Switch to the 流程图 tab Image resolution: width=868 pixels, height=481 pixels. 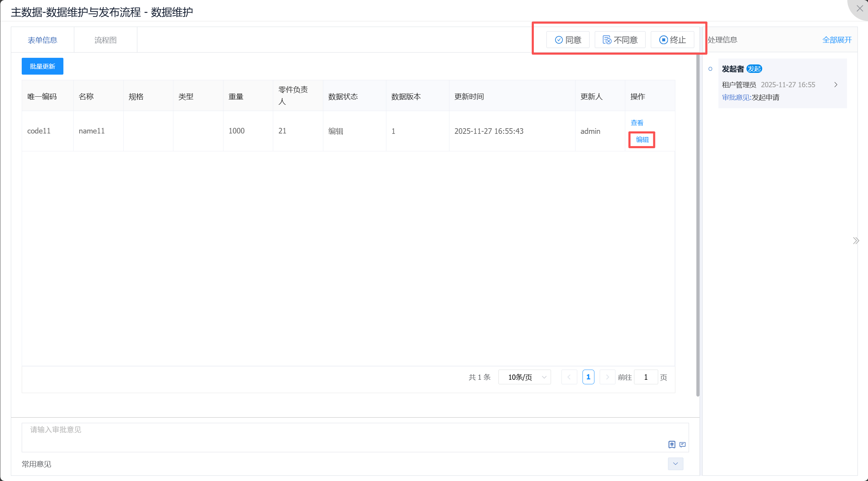click(x=105, y=40)
